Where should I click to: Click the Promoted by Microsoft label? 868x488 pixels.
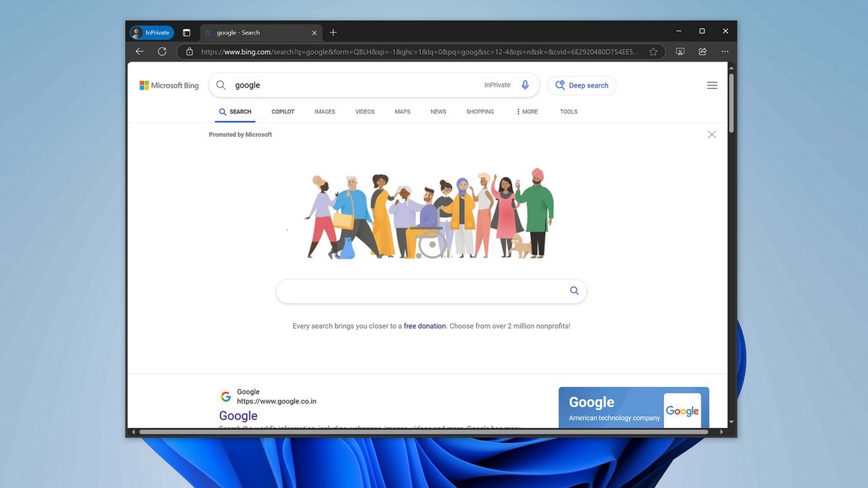click(x=240, y=134)
